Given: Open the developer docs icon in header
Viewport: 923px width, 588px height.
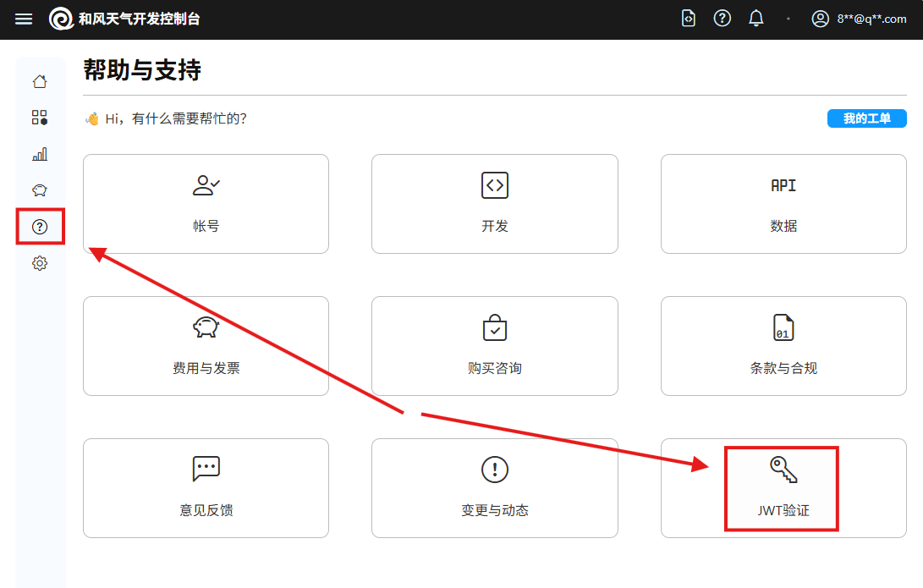Looking at the screenshot, I should pos(689,19).
